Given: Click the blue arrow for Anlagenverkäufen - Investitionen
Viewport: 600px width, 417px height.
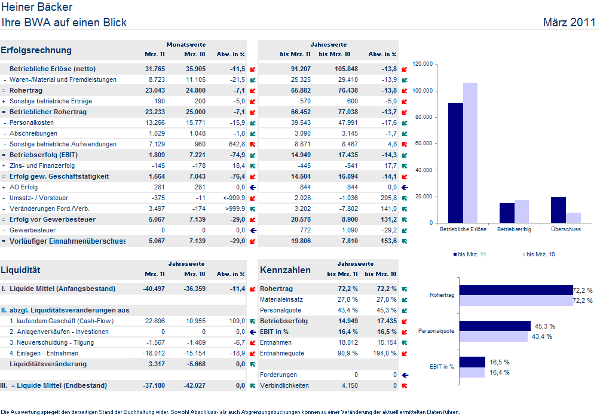Looking at the screenshot, I should [253, 332].
